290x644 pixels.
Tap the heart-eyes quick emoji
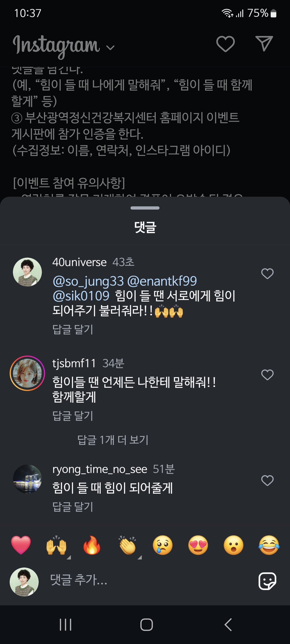198,545
